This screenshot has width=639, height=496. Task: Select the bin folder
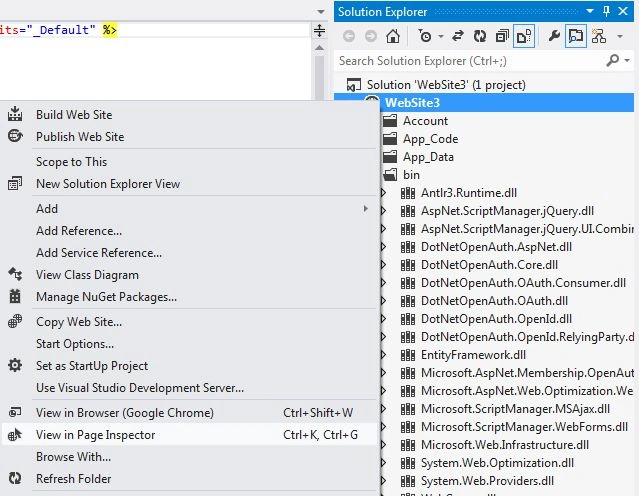coord(411,175)
